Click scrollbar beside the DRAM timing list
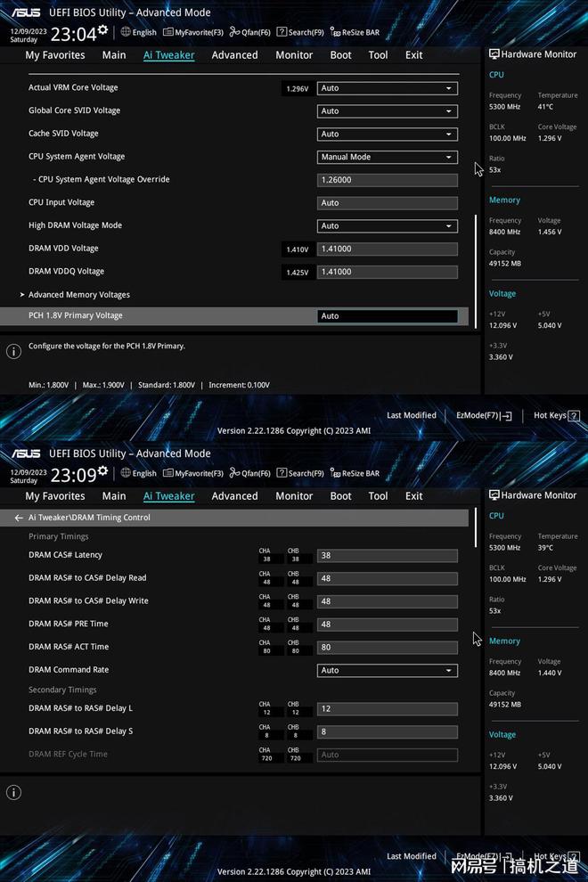The width and height of the screenshot is (588, 882). coord(476,527)
